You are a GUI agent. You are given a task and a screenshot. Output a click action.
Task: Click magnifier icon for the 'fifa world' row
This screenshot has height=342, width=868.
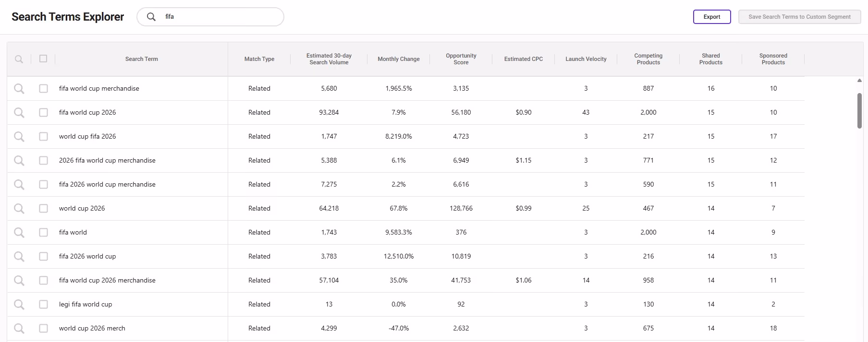click(19, 232)
